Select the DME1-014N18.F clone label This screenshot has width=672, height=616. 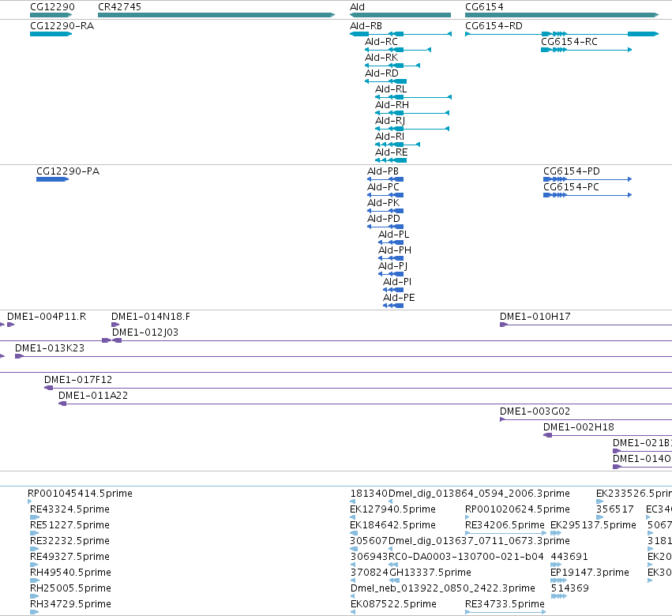click(x=151, y=317)
